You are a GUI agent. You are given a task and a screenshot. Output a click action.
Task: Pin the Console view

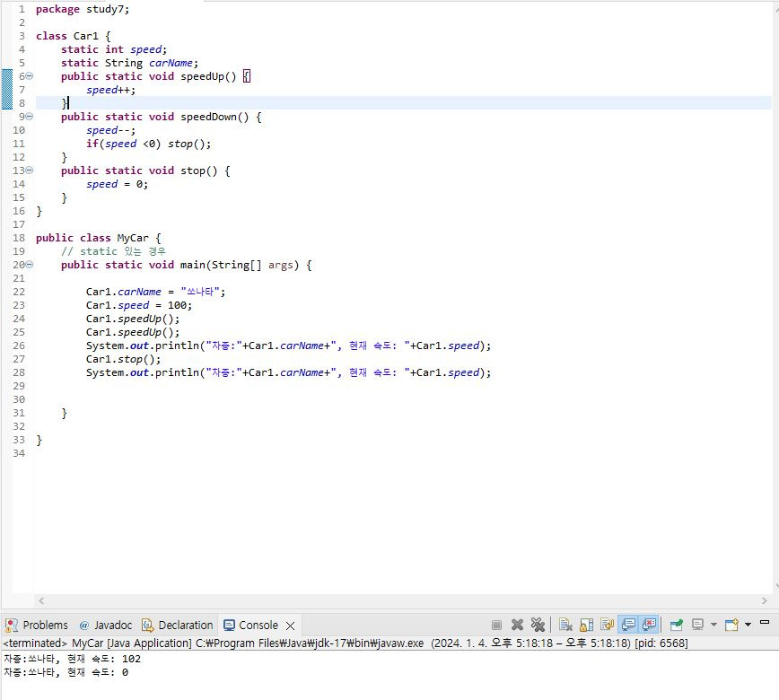tap(676, 626)
